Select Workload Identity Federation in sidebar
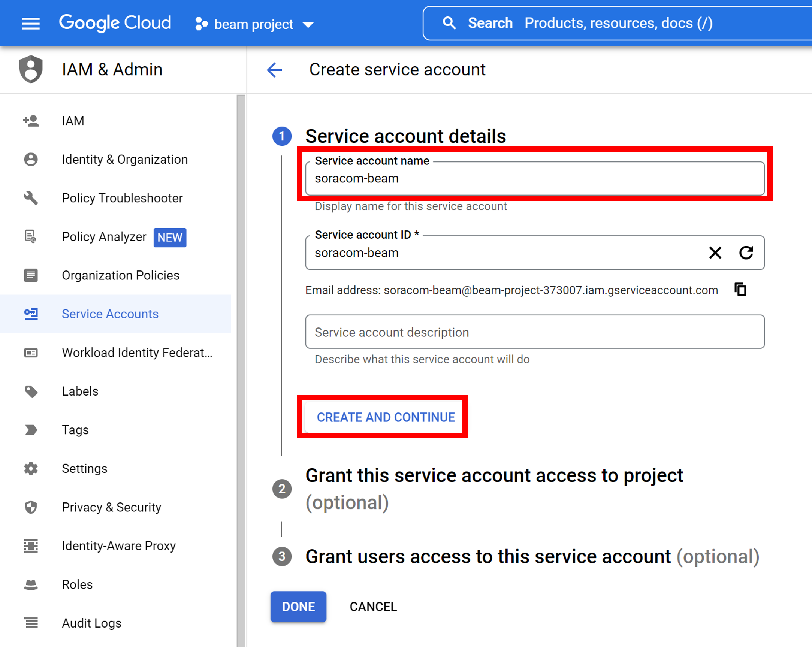Viewport: 812px width, 647px height. pyautogui.click(x=137, y=353)
